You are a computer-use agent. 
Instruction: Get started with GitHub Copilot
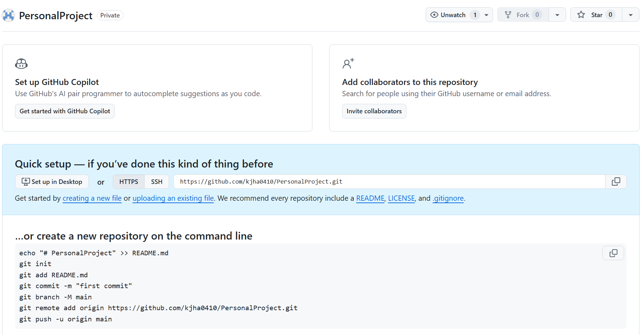65,111
